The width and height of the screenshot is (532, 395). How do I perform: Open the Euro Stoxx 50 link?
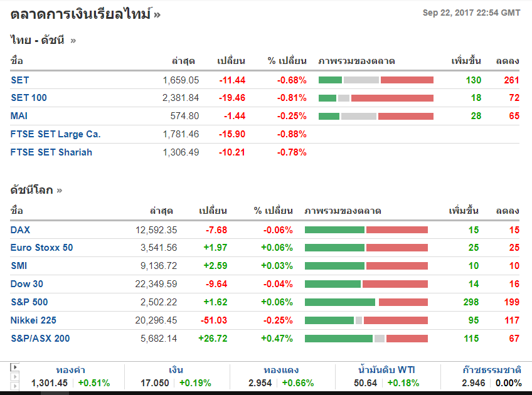click(41, 248)
